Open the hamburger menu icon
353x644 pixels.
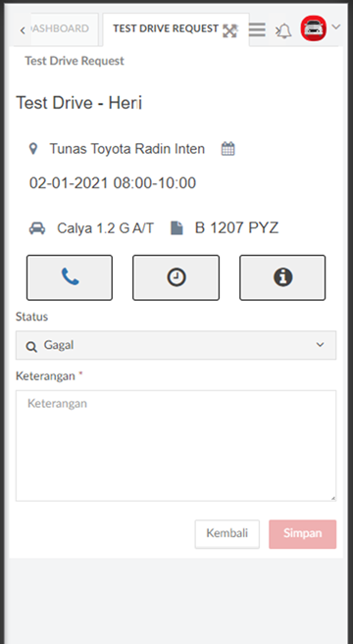pyautogui.click(x=257, y=29)
